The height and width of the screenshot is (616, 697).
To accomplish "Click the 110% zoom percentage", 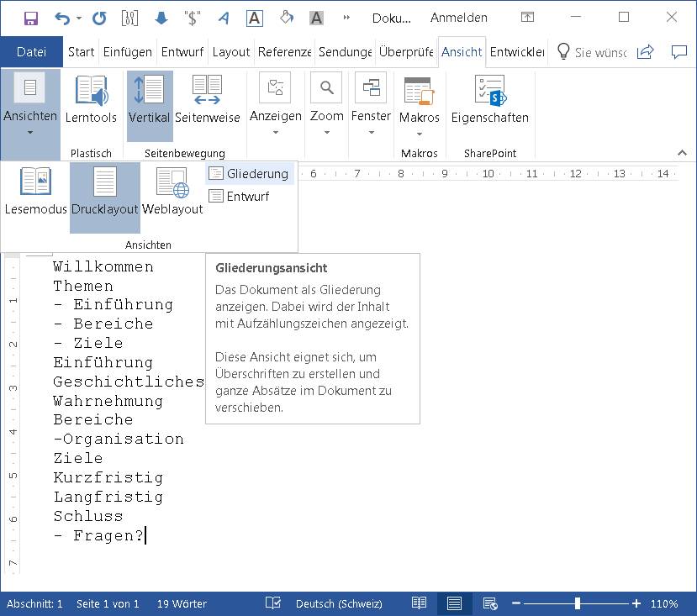I will click(664, 603).
